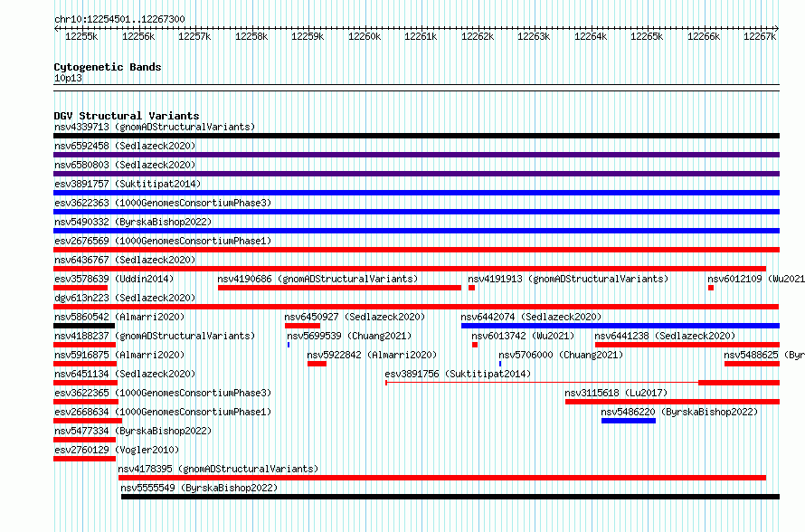The image size is (805, 532).
Task: Click the nsv4339713 gnomAD variant label
Action: pyautogui.click(x=155, y=127)
